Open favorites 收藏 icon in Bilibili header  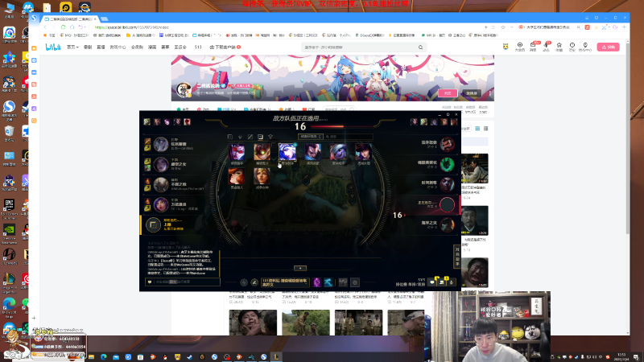[x=559, y=47]
